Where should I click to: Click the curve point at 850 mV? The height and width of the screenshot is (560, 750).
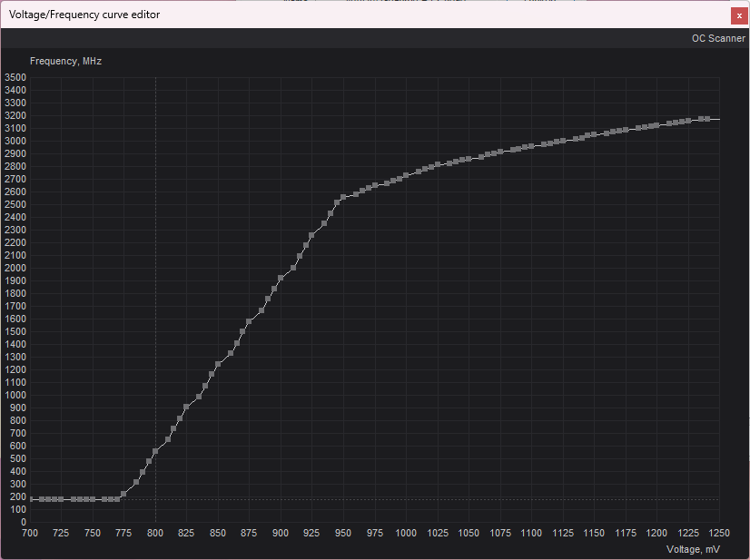218,365
